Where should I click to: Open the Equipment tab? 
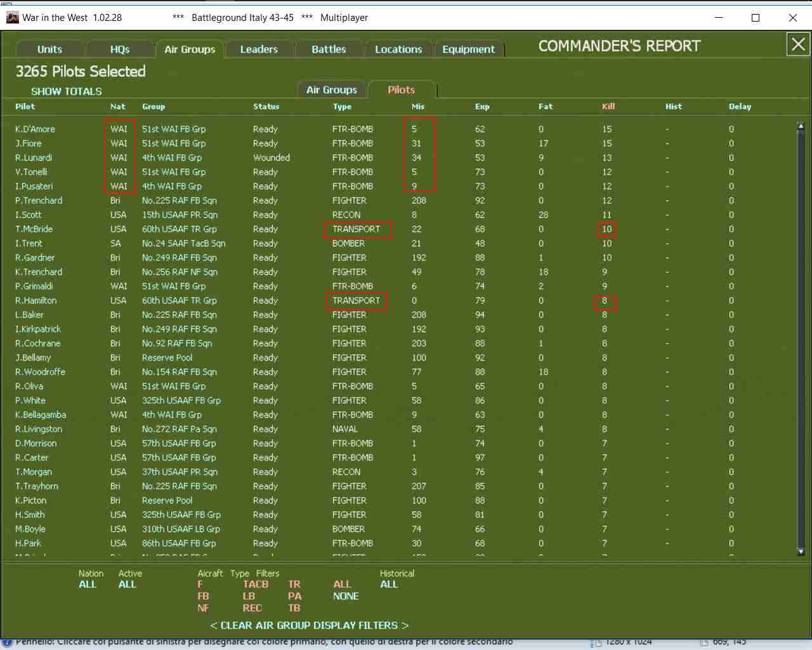coord(468,50)
